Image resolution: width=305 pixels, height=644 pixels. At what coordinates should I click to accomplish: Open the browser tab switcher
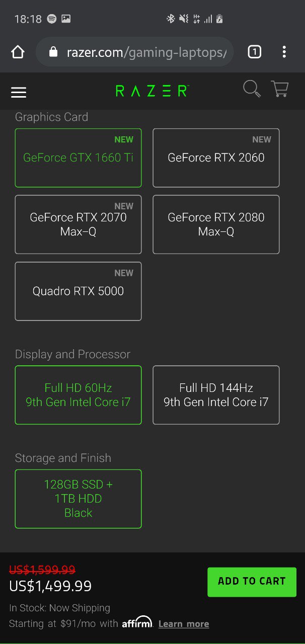point(255,52)
